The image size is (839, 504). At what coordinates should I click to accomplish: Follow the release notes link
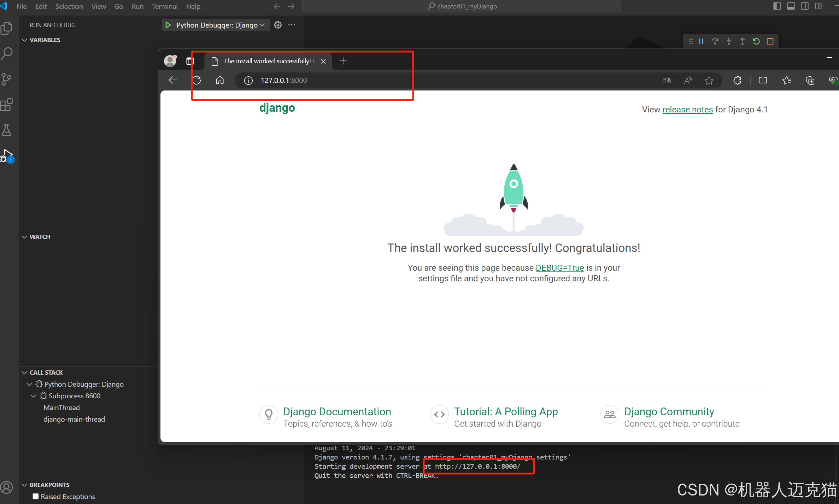pos(687,110)
